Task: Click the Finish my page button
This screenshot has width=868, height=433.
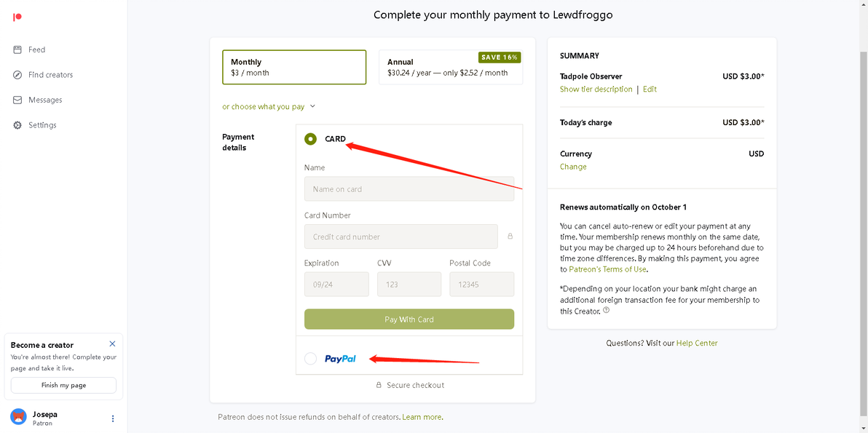Action: [63, 385]
